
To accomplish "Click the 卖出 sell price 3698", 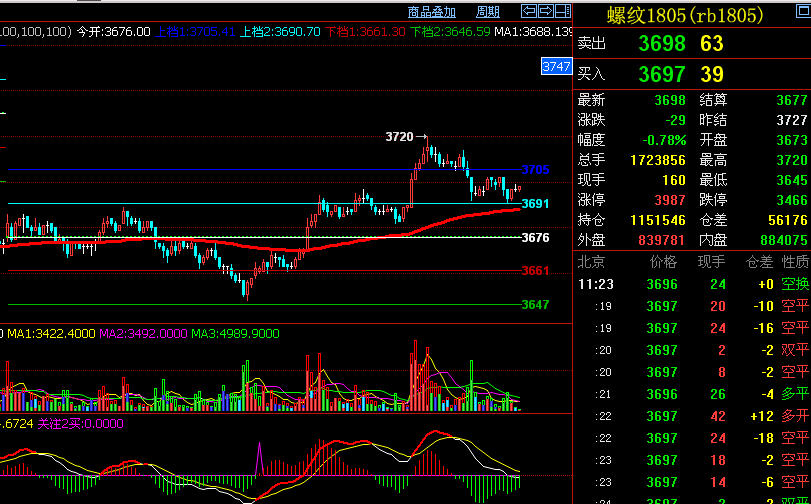I will tap(661, 44).
